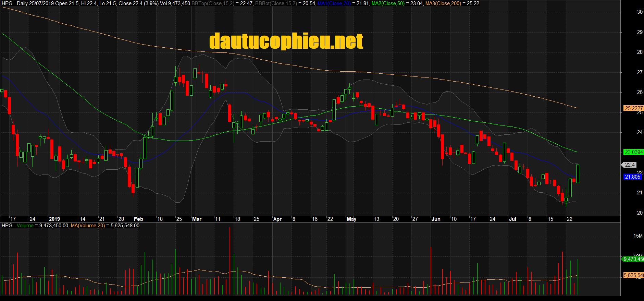Click the 28 price axis label
The image size is (644, 301).
640,52
